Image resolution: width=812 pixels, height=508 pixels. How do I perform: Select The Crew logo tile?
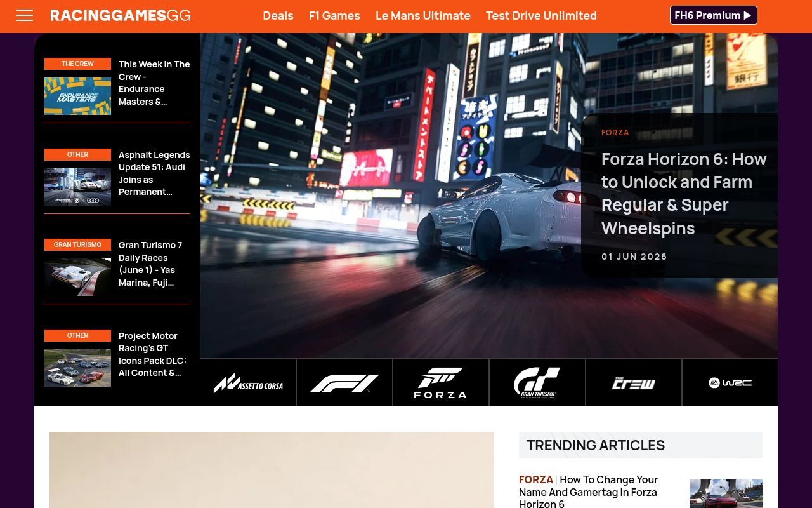pyautogui.click(x=634, y=383)
